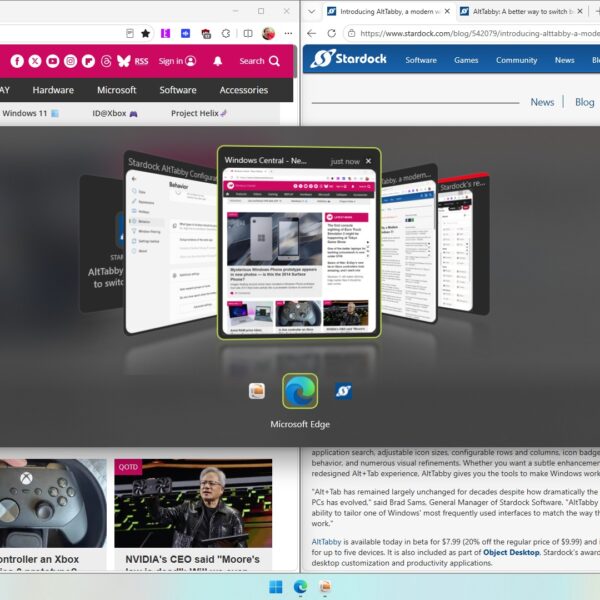Close the AltTabby: A better way tab
This screenshot has height=600, width=600.
580,11
